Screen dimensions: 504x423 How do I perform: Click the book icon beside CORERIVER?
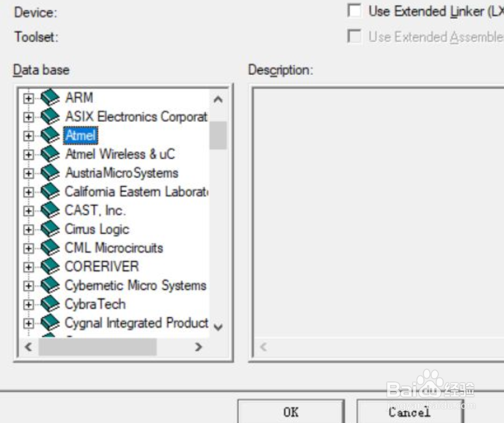tap(50, 267)
